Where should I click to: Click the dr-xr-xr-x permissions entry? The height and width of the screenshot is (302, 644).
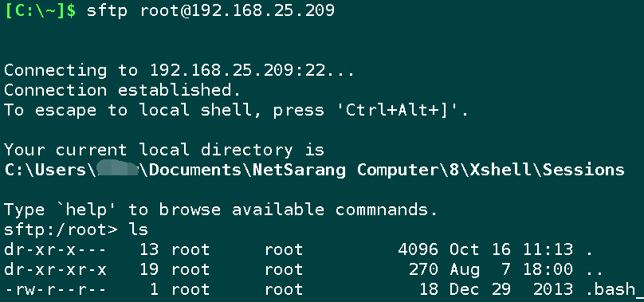pos(56,269)
